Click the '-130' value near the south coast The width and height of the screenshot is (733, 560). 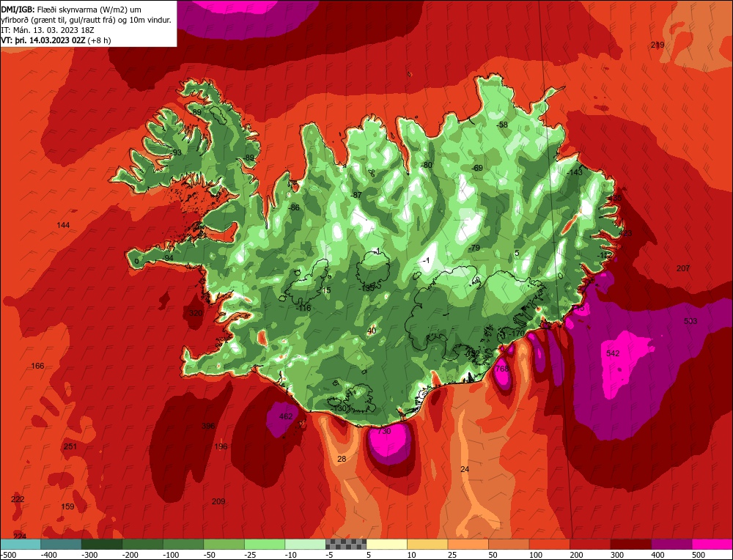tap(339, 408)
